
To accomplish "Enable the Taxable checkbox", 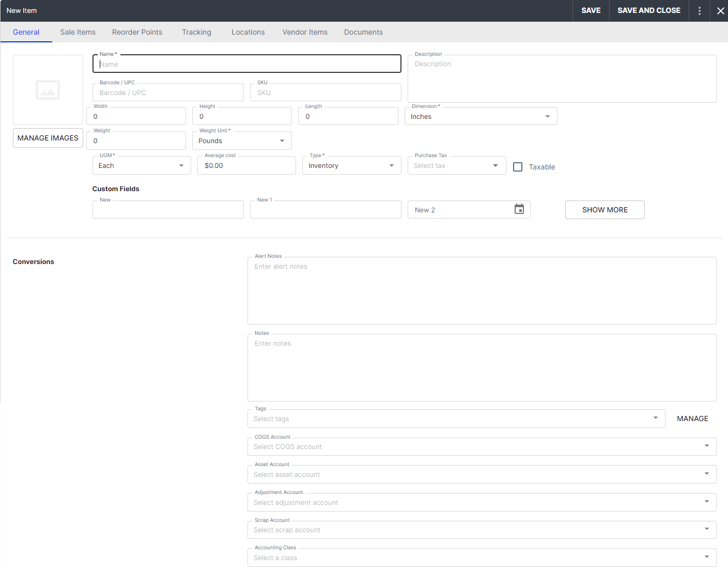I will point(518,167).
